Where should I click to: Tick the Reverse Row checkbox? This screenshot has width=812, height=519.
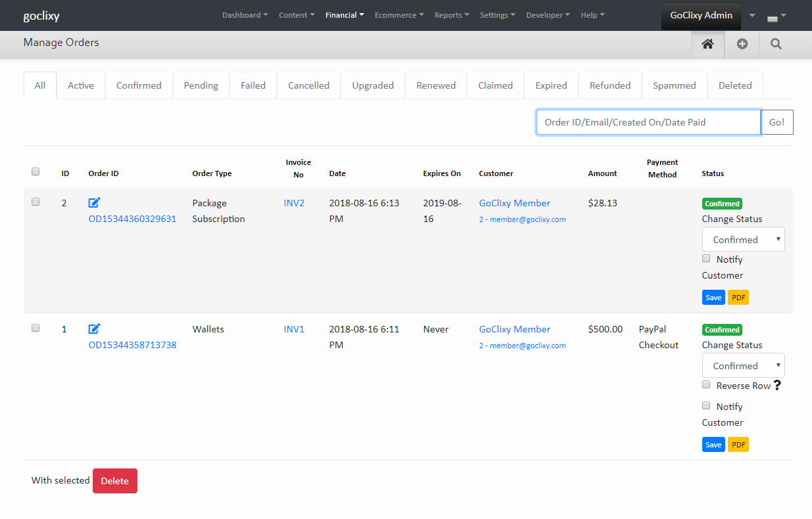click(x=706, y=385)
